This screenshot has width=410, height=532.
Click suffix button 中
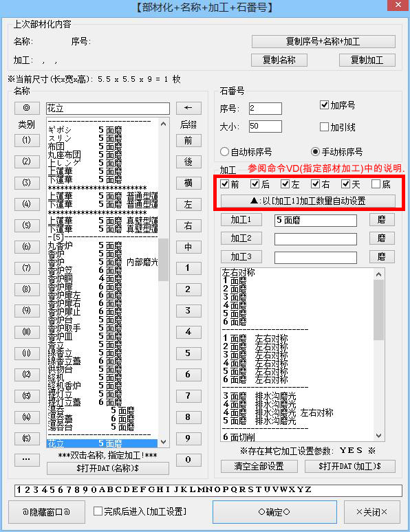pos(188,247)
